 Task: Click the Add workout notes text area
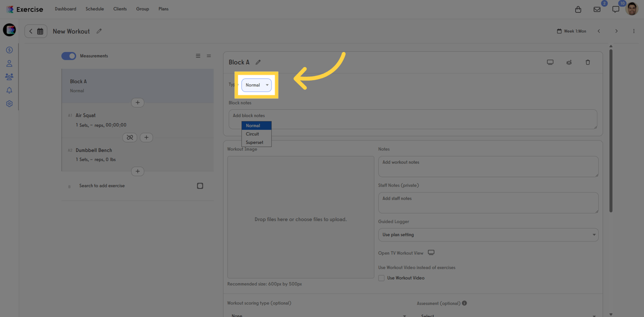pos(488,167)
